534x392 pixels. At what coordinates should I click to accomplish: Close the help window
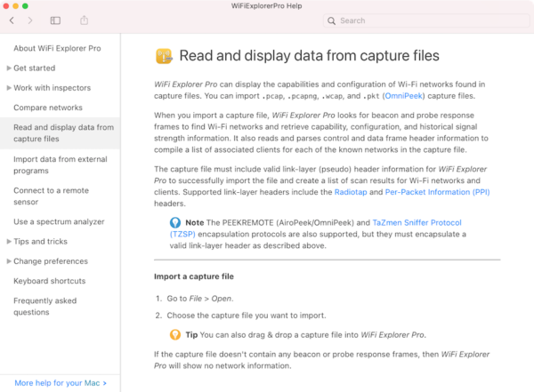(6, 6)
